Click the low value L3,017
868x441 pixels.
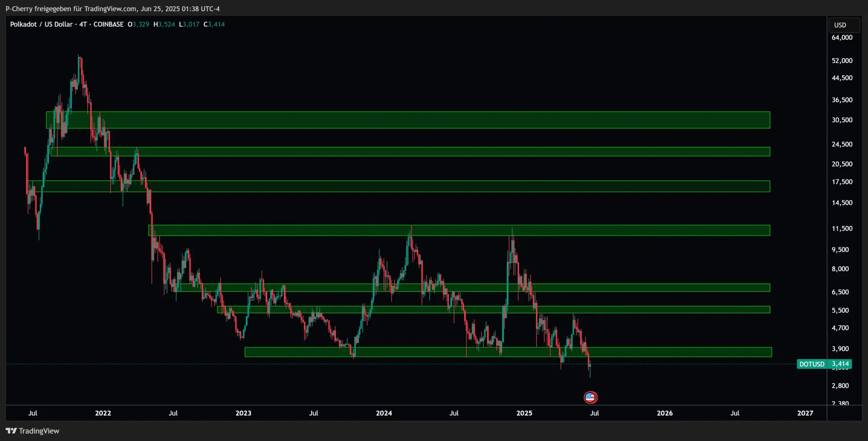pos(189,24)
